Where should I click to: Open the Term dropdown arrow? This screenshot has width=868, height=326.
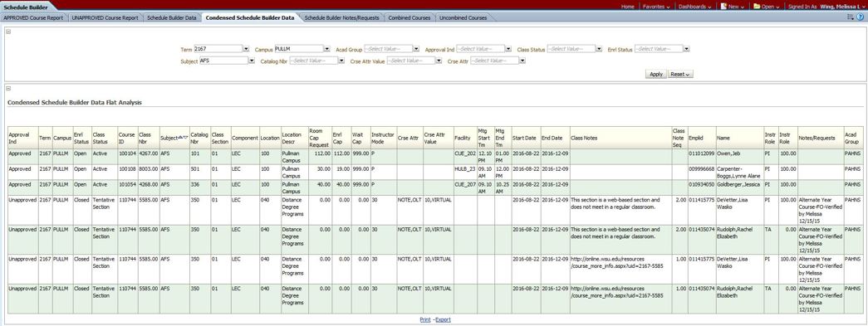(246, 49)
